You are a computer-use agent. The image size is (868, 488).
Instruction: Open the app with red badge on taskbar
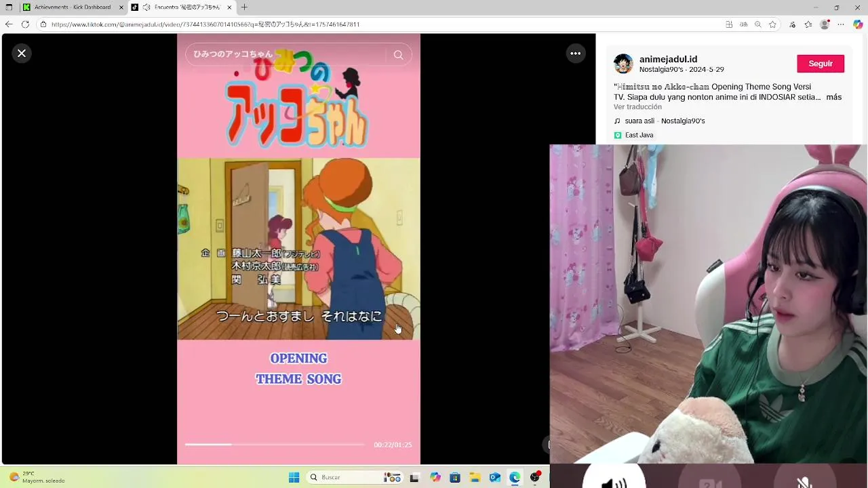click(x=535, y=477)
